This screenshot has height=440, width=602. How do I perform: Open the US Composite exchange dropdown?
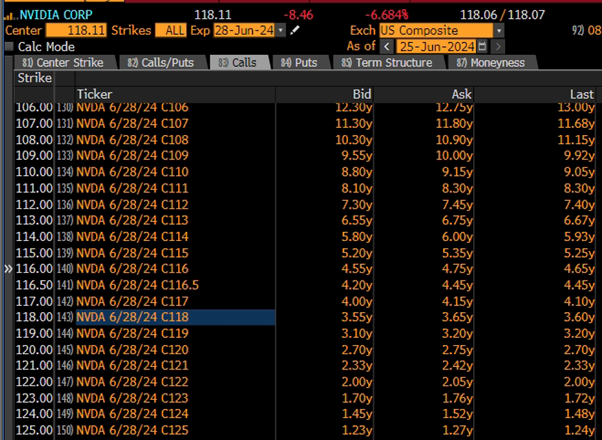[499, 30]
